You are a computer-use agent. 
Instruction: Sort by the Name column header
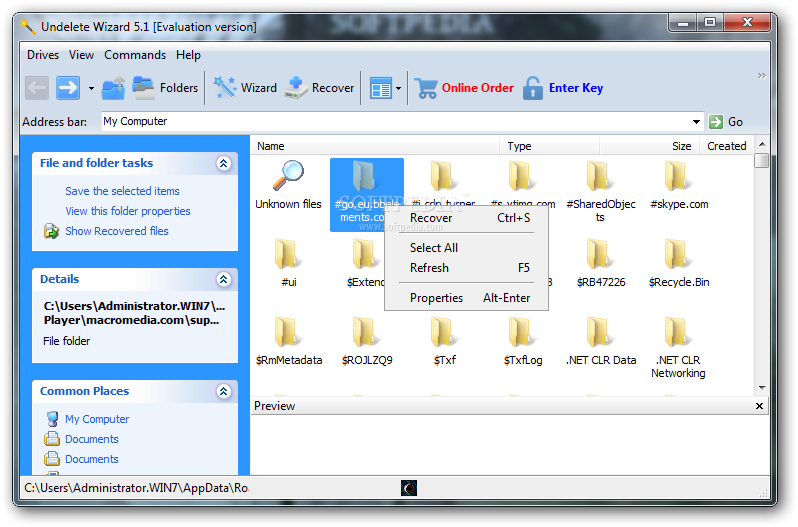click(375, 146)
